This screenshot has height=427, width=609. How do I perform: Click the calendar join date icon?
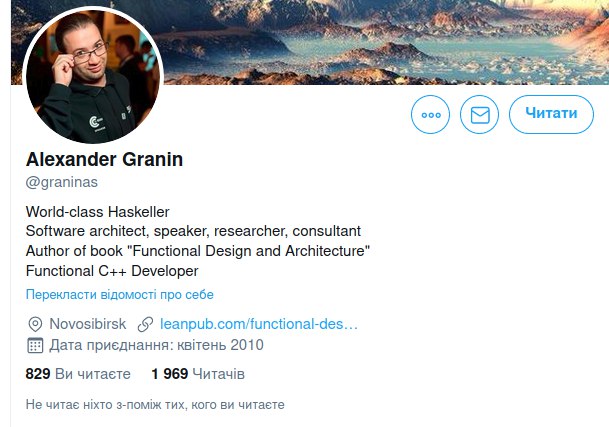(35, 345)
